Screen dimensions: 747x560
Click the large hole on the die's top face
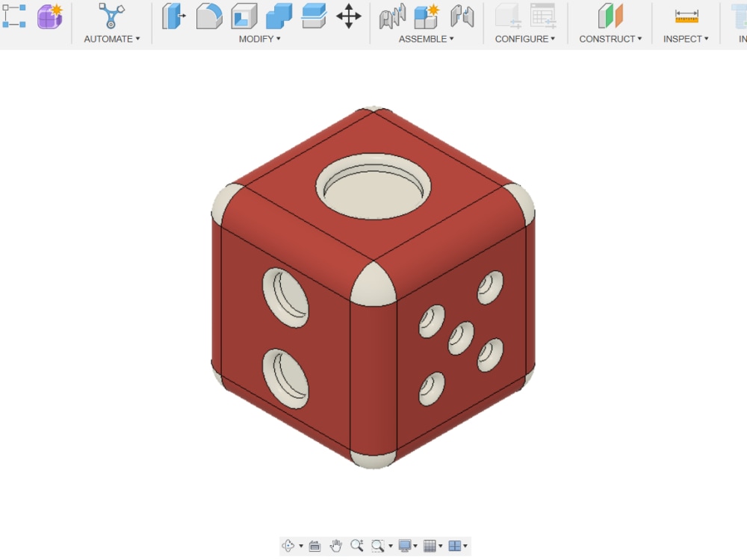pos(373,186)
